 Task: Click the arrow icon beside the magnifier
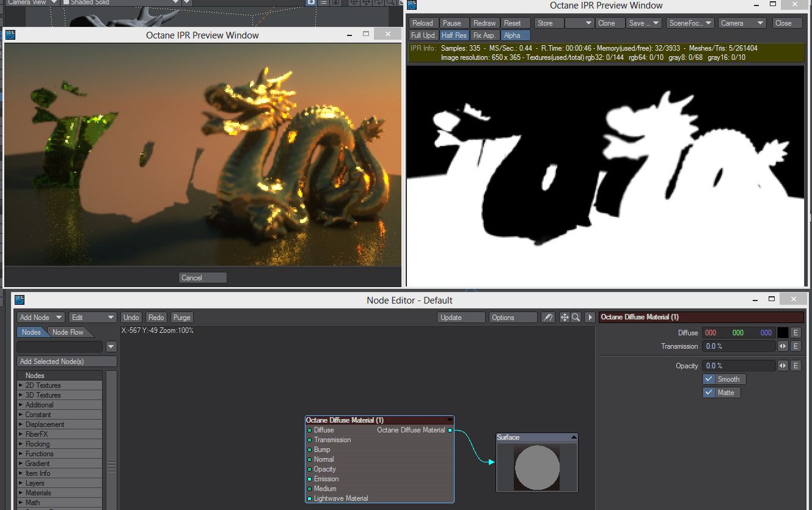click(x=590, y=318)
